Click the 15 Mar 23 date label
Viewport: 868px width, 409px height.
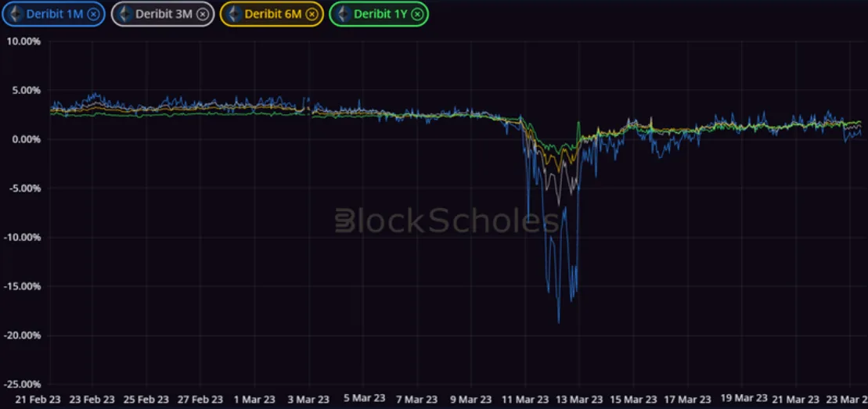632,399
